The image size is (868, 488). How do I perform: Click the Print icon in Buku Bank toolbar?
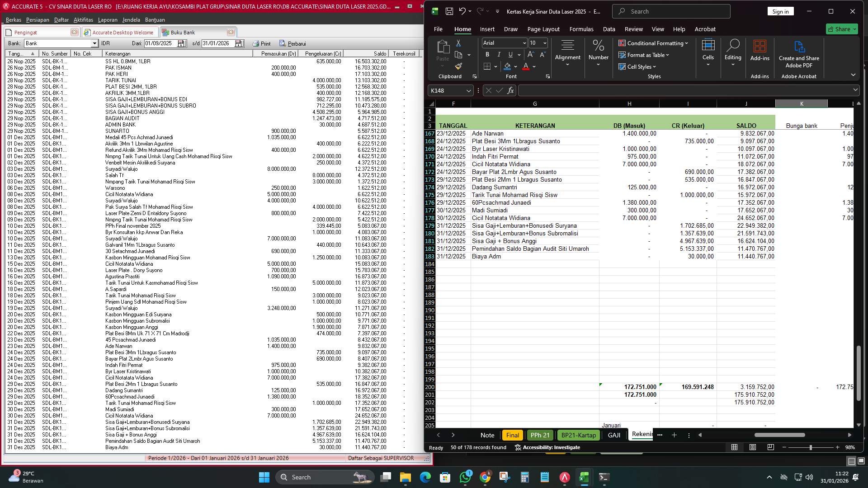(257, 43)
